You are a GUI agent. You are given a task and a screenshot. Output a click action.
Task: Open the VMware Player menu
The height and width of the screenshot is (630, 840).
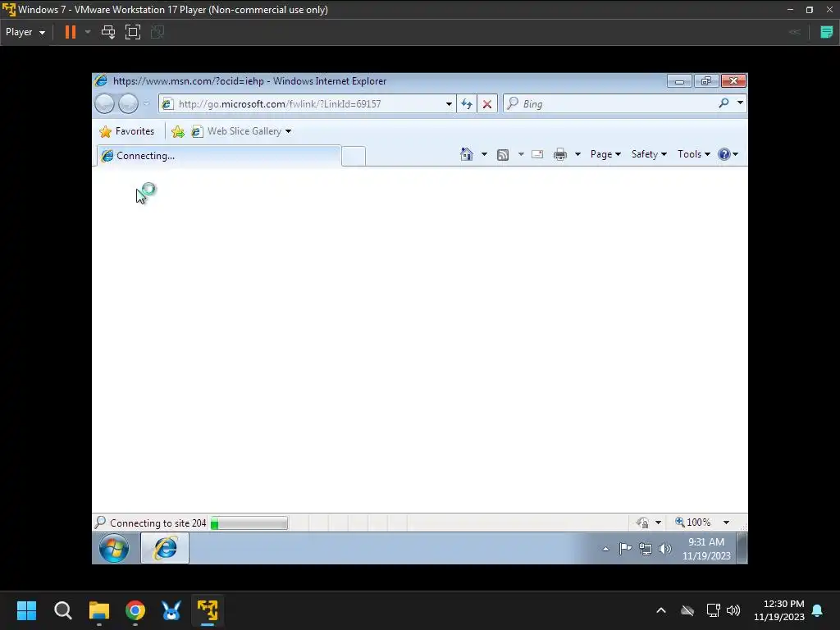[25, 32]
